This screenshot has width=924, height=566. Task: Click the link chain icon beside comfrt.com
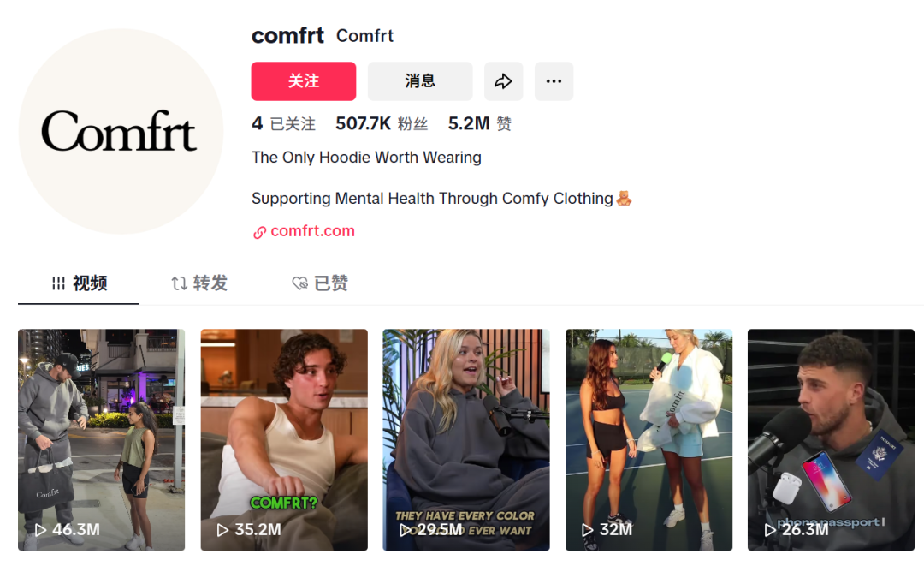pos(259,232)
